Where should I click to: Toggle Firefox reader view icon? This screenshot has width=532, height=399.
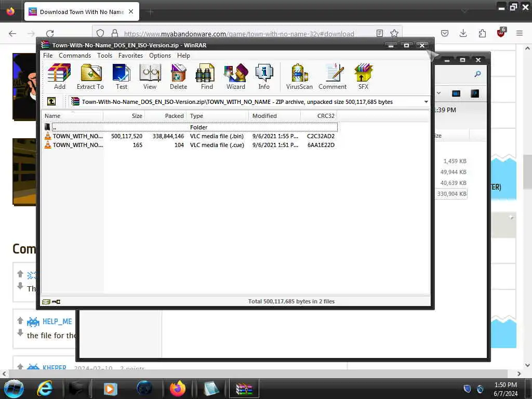click(380, 33)
